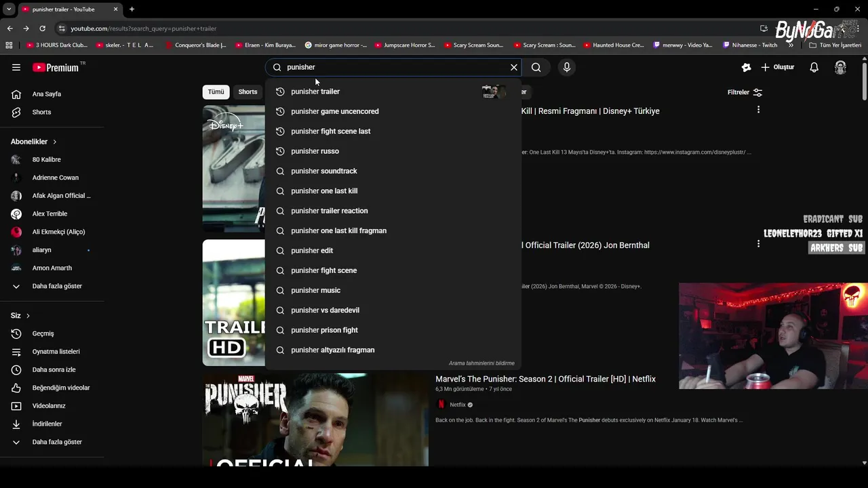The width and height of the screenshot is (868, 488).
Task: Open İndirilenler downloads in sidebar
Action: [52, 424]
